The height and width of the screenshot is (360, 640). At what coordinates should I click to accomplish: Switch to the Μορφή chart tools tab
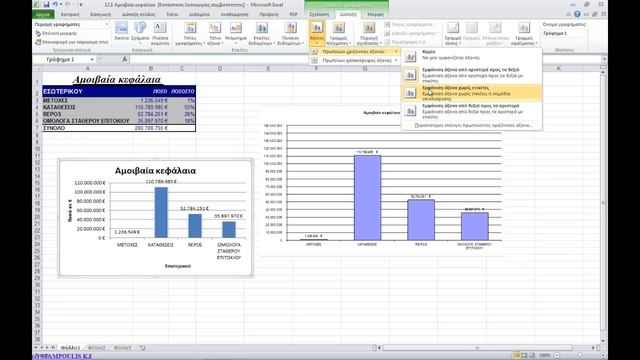point(376,14)
